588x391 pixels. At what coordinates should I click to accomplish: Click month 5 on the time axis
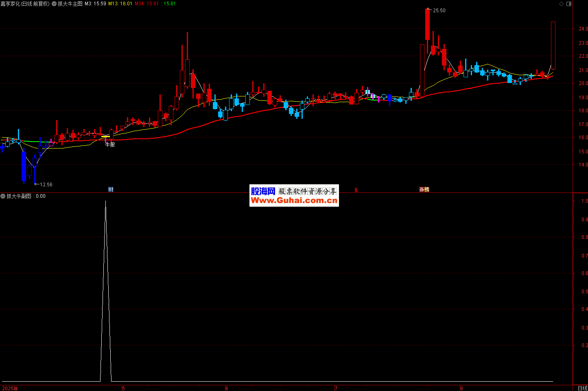pos(124,389)
